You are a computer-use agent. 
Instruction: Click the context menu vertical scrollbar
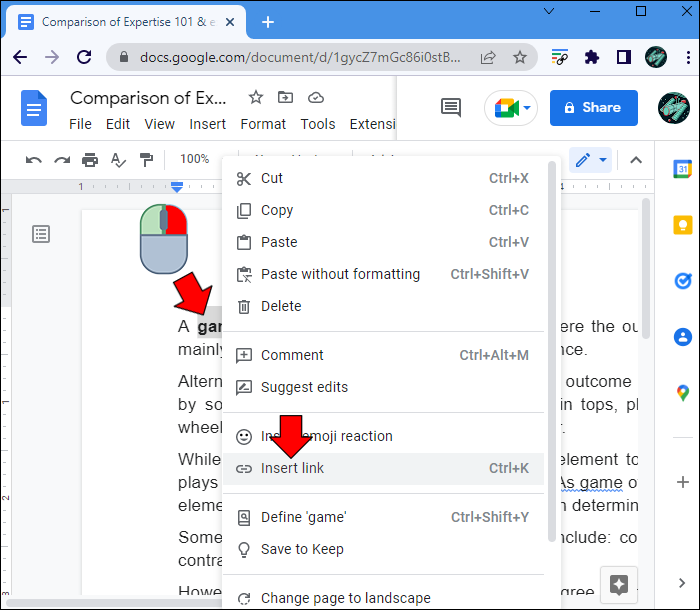pyautogui.click(x=552, y=352)
